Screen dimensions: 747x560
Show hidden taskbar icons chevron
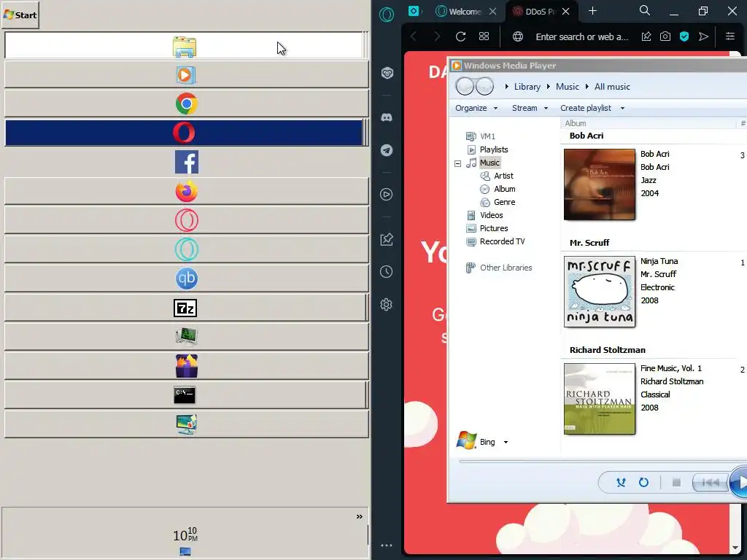click(359, 517)
